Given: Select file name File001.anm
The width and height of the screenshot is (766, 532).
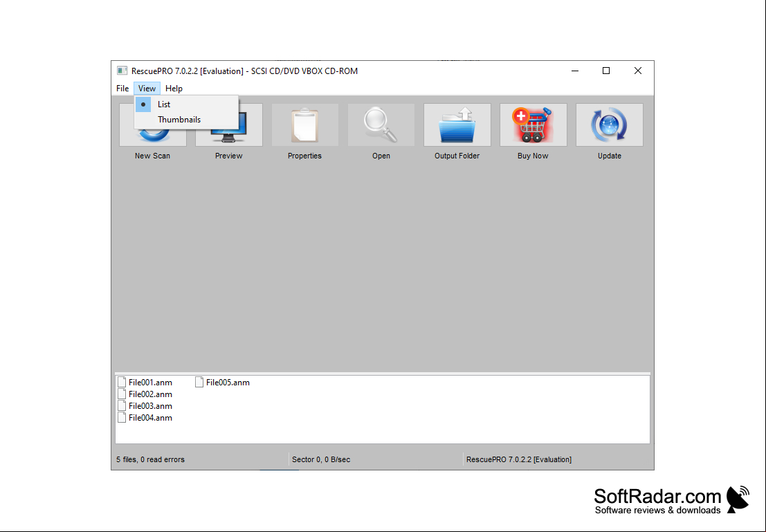Looking at the screenshot, I should click(x=150, y=383).
